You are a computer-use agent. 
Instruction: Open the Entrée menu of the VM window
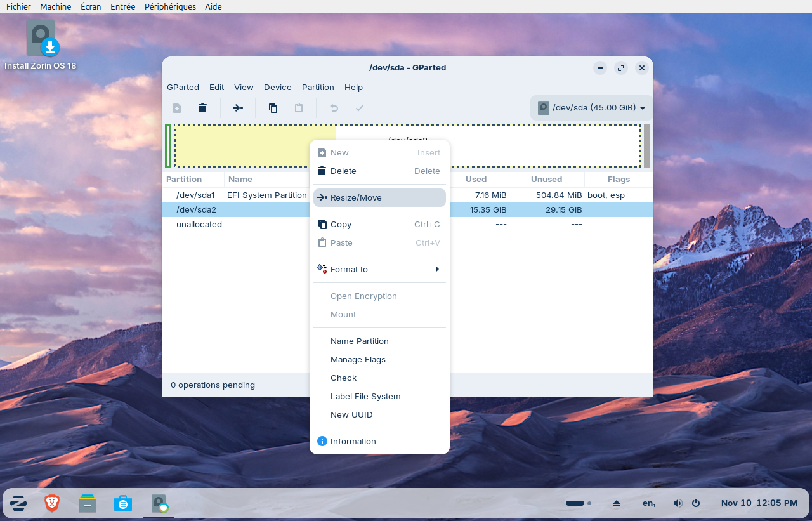pos(122,6)
